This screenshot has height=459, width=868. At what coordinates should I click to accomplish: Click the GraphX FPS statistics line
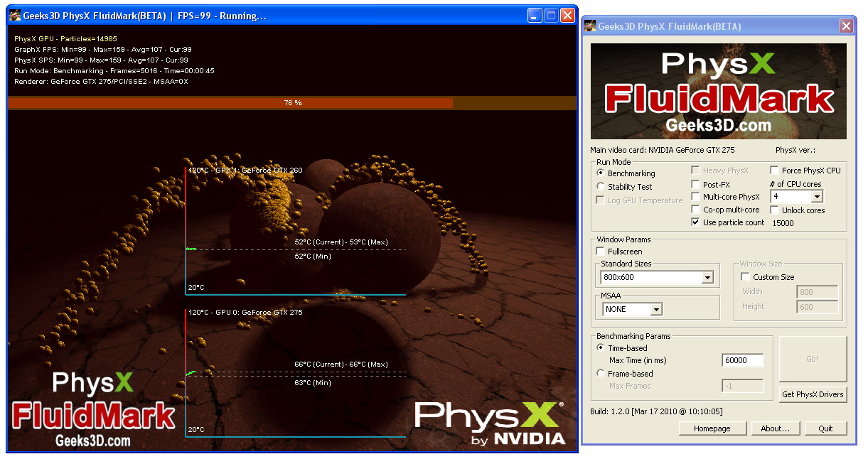[x=102, y=50]
